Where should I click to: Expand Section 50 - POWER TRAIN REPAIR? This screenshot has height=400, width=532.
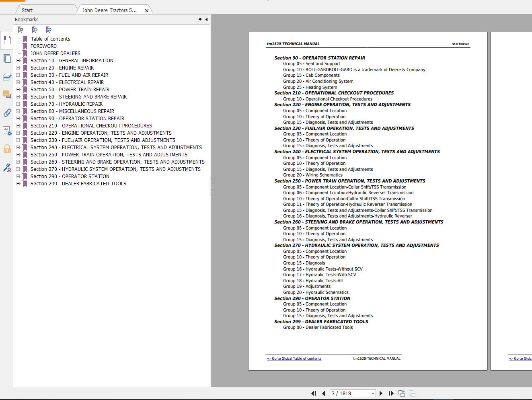[18, 90]
